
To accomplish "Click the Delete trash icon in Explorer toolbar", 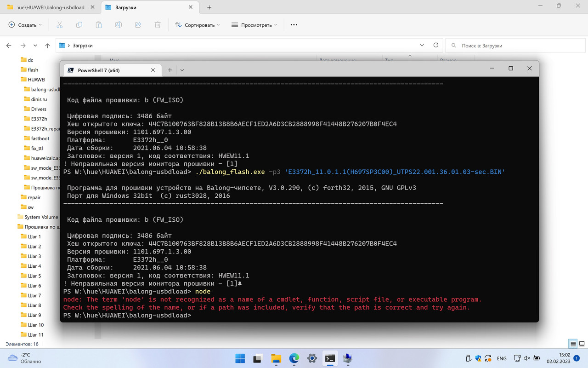I will click(x=158, y=25).
